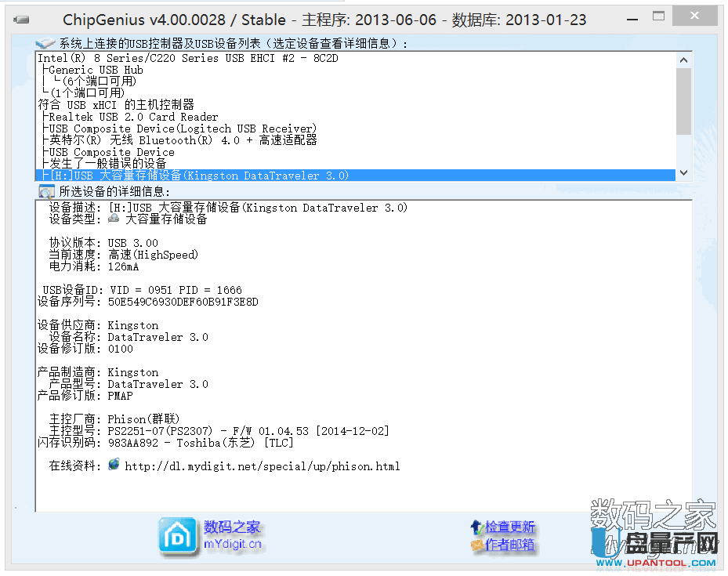This screenshot has width=728, height=576.
Task: Open the 检查更新 link
Action: click(510, 527)
